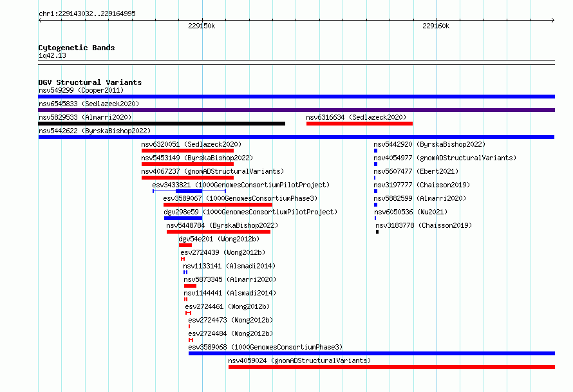Open esv3589067 (1000GenomesConsortiumPhase3) label
573x392 pixels.
(240, 198)
